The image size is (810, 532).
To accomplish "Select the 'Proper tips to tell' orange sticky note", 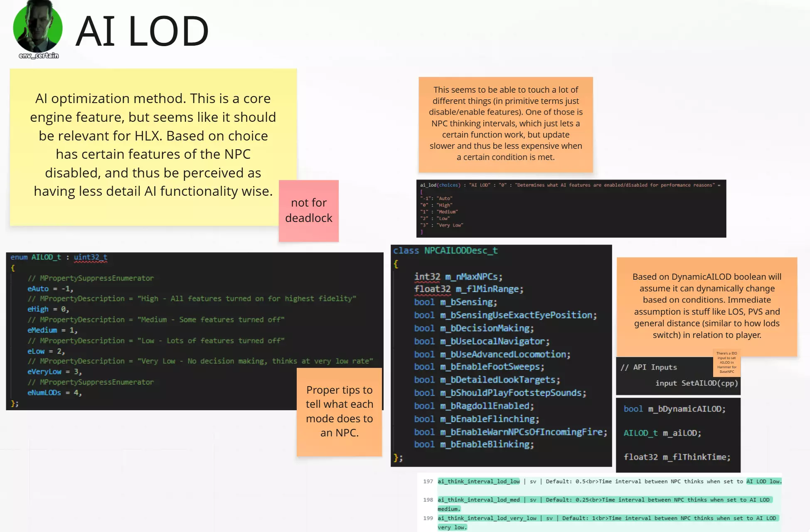I will [340, 411].
